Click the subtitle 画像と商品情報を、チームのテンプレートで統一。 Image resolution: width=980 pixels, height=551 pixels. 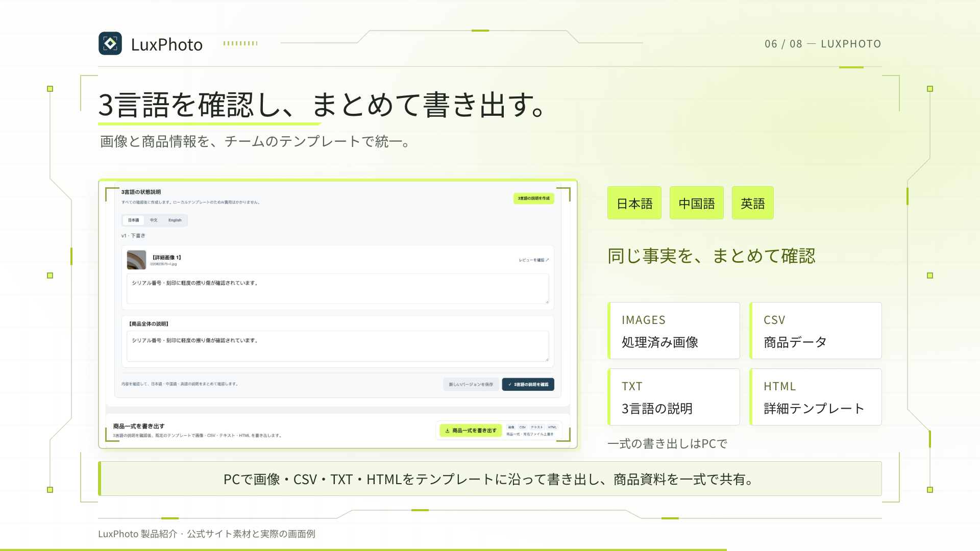pyautogui.click(x=255, y=141)
